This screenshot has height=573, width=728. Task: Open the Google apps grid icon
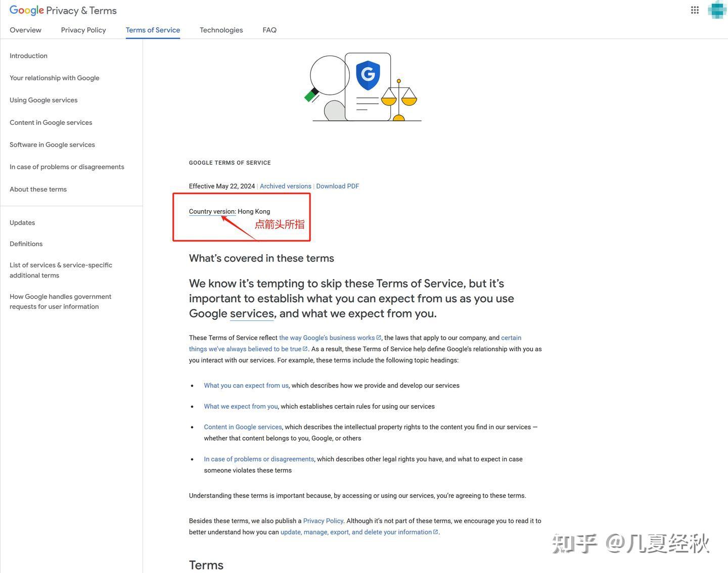coord(695,10)
